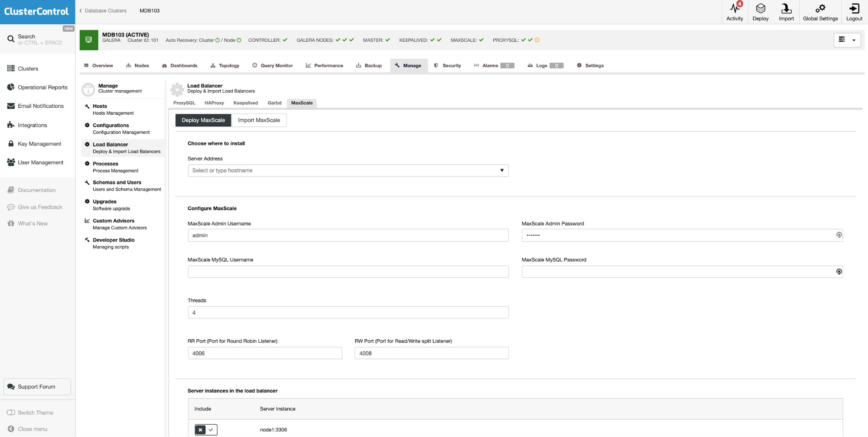Open the Support Forum button
This screenshot has width=868, height=437.
[x=37, y=387]
